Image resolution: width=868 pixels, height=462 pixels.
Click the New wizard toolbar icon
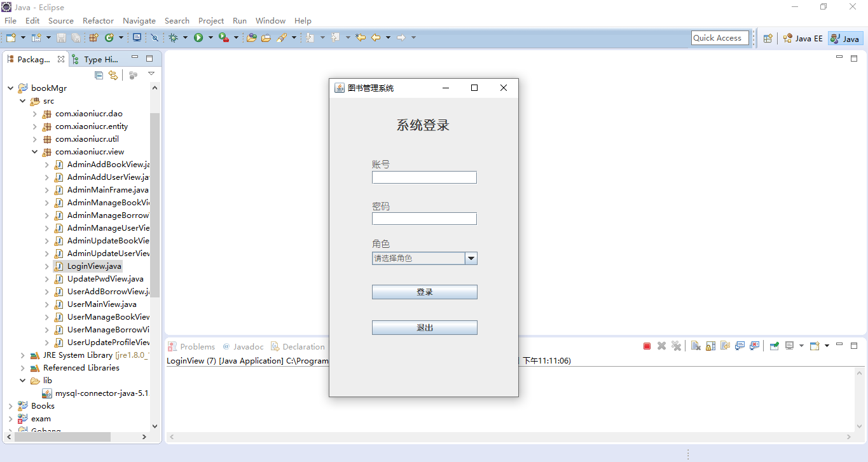tap(11, 37)
